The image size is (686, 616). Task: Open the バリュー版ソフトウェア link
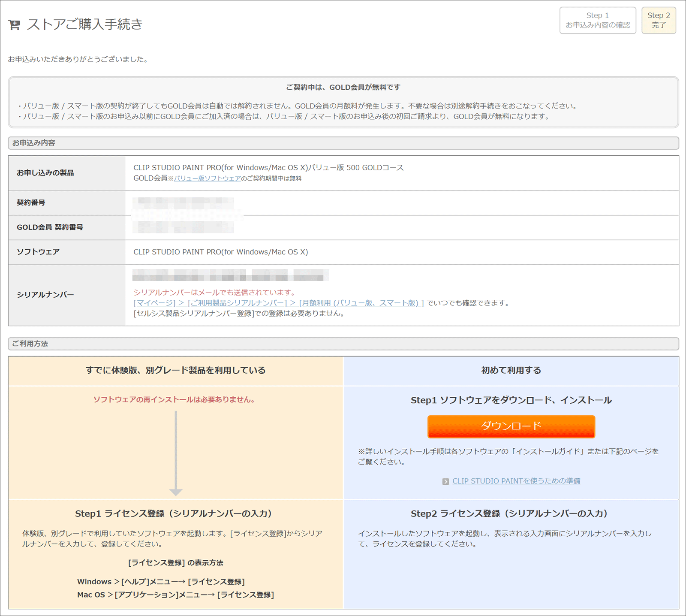[x=208, y=178]
